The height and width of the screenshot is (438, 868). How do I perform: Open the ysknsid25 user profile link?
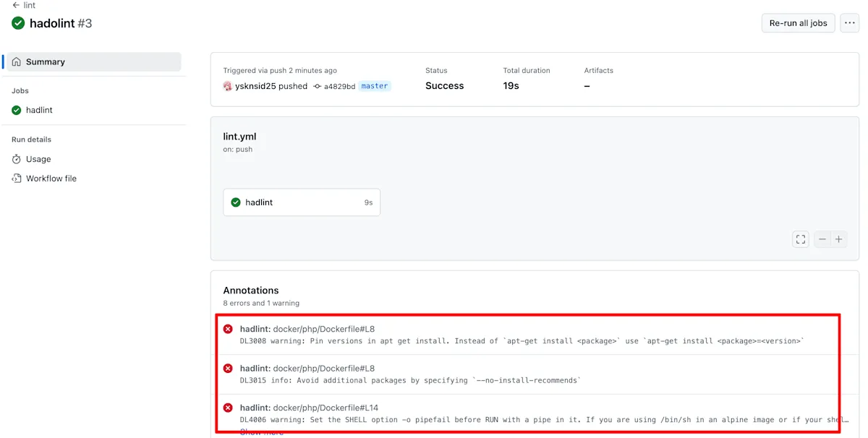point(255,86)
